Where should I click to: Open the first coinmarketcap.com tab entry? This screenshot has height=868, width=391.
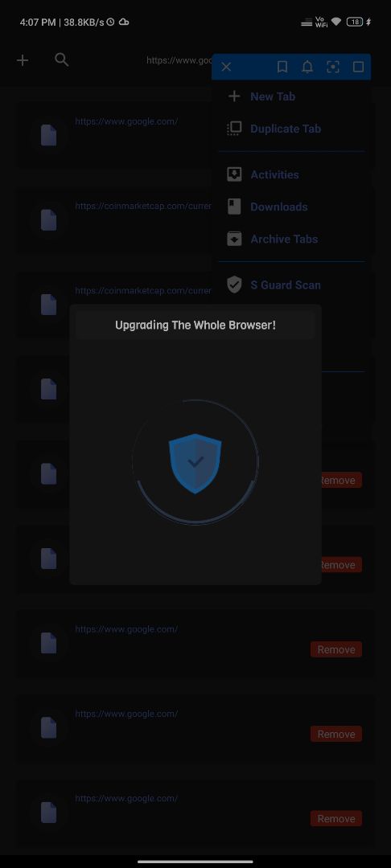[143, 206]
